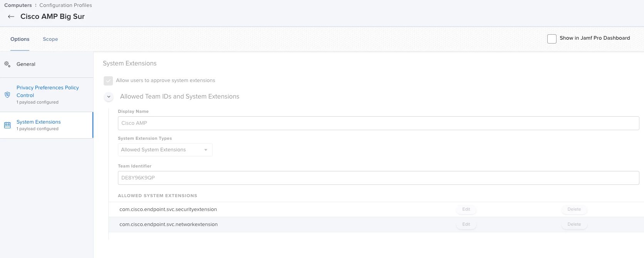The width and height of the screenshot is (644, 258).
Task: Click the Cisco AMP Big Sur title
Action: (52, 17)
